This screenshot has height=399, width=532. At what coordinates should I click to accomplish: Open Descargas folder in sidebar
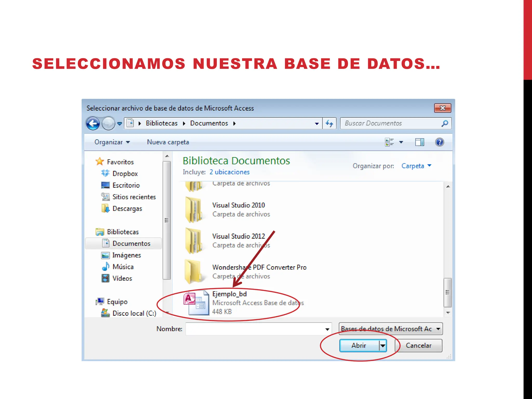click(x=127, y=209)
